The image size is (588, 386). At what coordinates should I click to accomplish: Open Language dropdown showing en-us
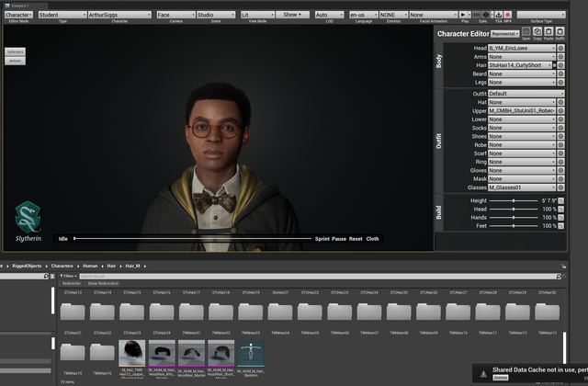point(364,15)
